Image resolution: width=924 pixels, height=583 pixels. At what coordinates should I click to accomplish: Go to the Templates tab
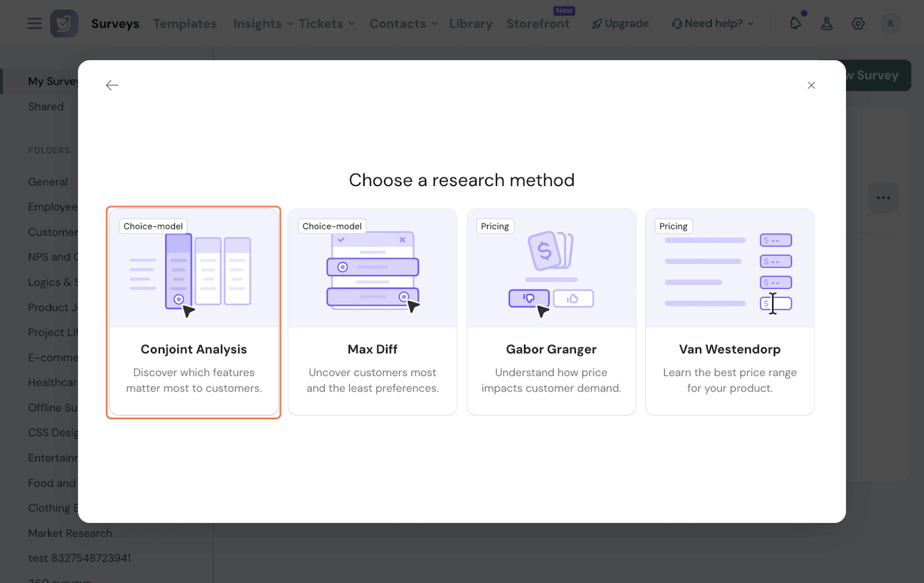pyautogui.click(x=185, y=24)
